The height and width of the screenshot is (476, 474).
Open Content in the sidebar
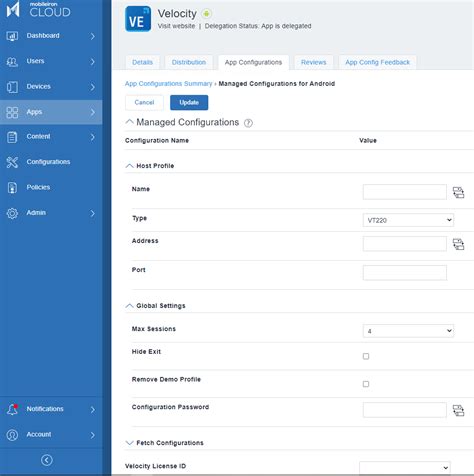click(51, 137)
